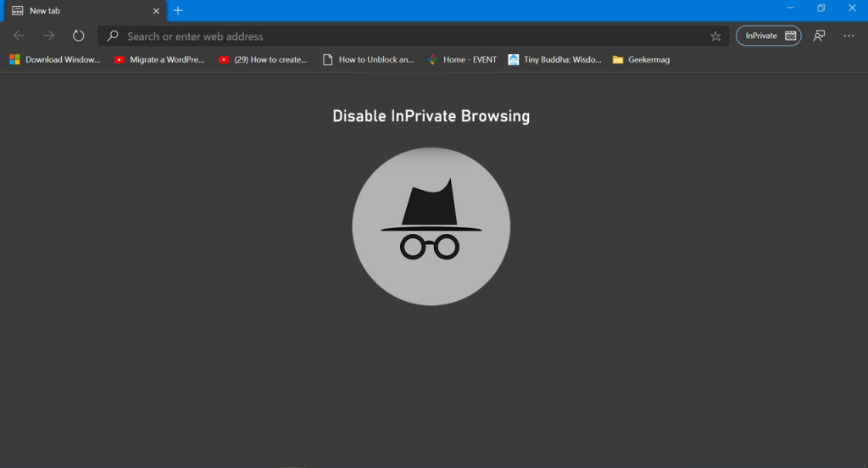
Task: Open the Download Window... bookmark
Action: coord(55,60)
